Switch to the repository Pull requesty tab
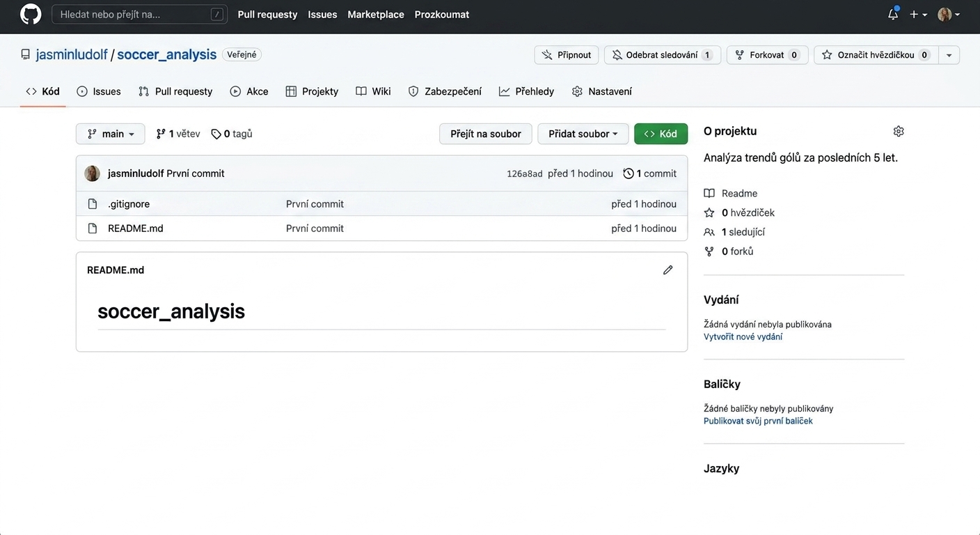 pyautogui.click(x=175, y=91)
